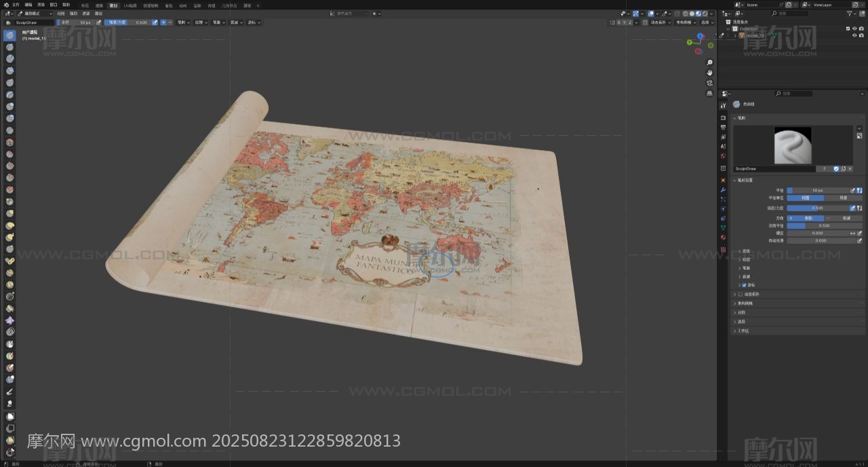
Task: Click the 半径 slider in brush settings panel
Action: (x=818, y=190)
